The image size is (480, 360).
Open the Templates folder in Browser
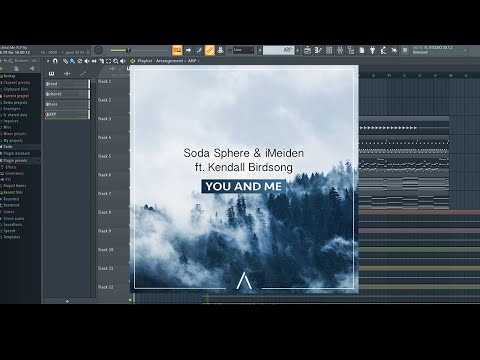(11, 237)
